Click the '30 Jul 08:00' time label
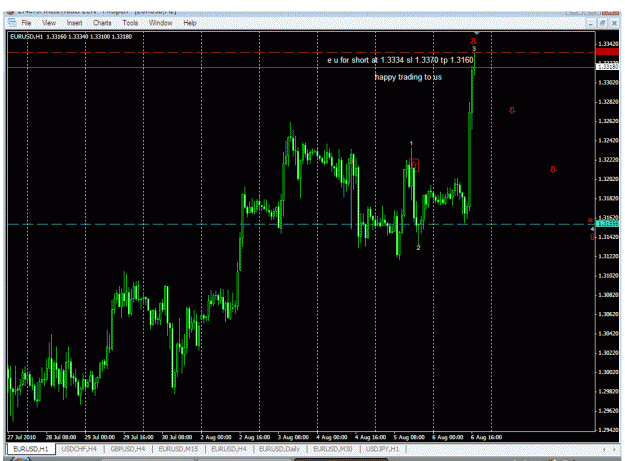The height and width of the screenshot is (461, 625). click(x=177, y=437)
